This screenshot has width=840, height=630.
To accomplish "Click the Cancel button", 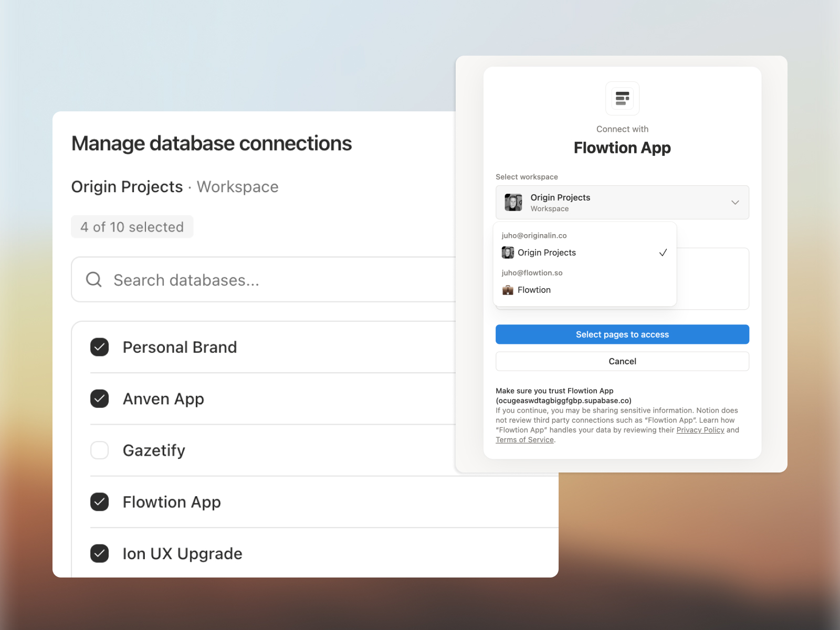I will (x=622, y=361).
